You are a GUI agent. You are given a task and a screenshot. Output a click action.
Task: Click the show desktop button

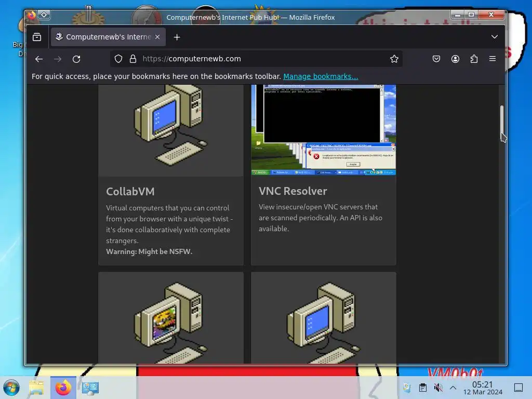point(518,388)
